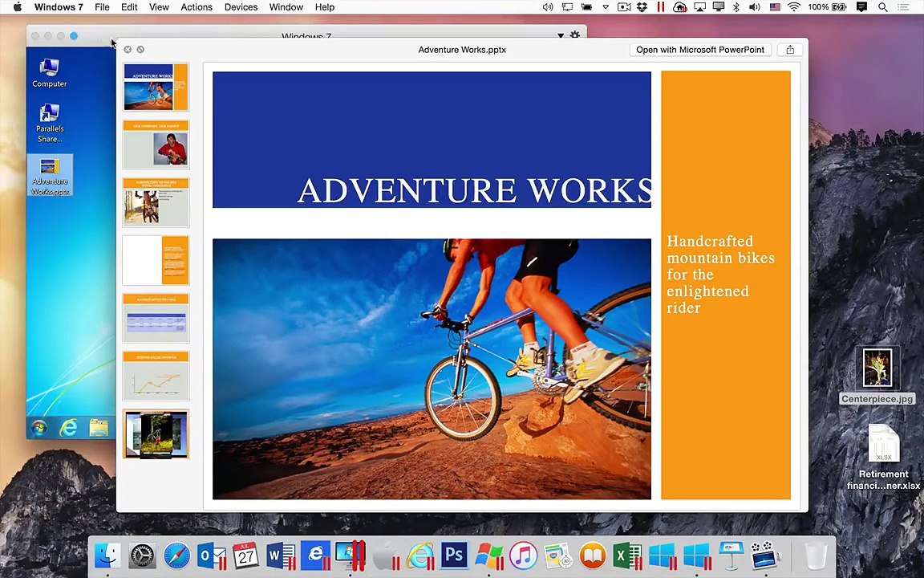
Task: Click the Bluetooth menu bar icon
Action: [x=736, y=7]
